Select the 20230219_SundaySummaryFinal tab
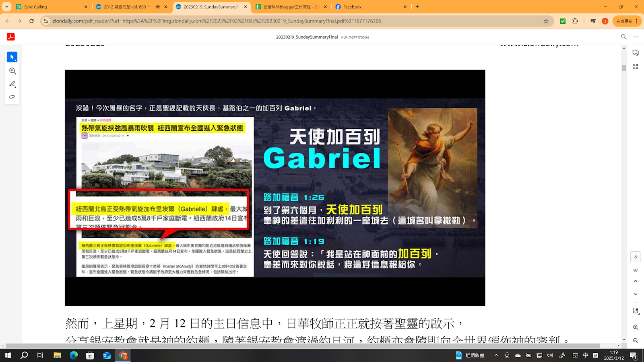The height and width of the screenshot is (362, 644). [x=212, y=7]
